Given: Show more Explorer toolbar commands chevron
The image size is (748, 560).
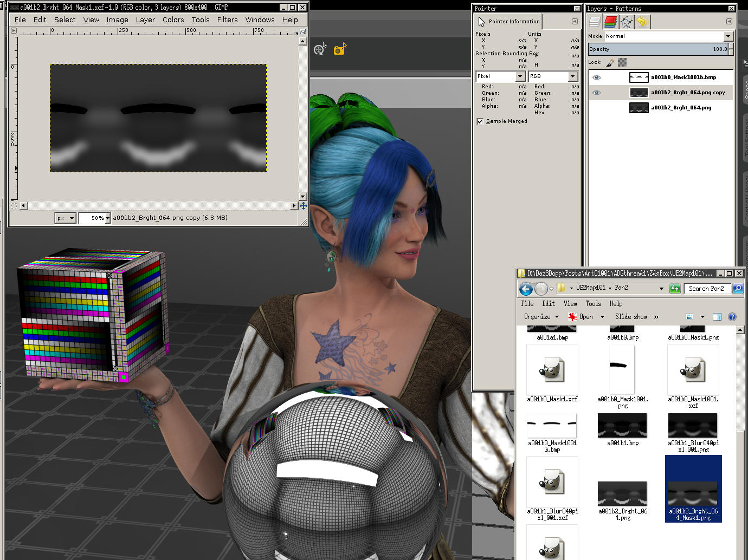Looking at the screenshot, I should coord(656,317).
